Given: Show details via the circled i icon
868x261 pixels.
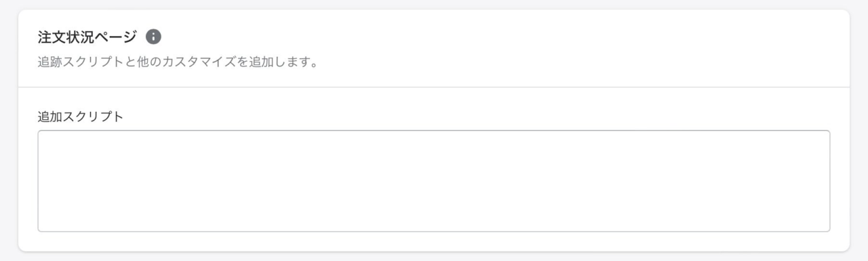Looking at the screenshot, I should (x=154, y=37).
